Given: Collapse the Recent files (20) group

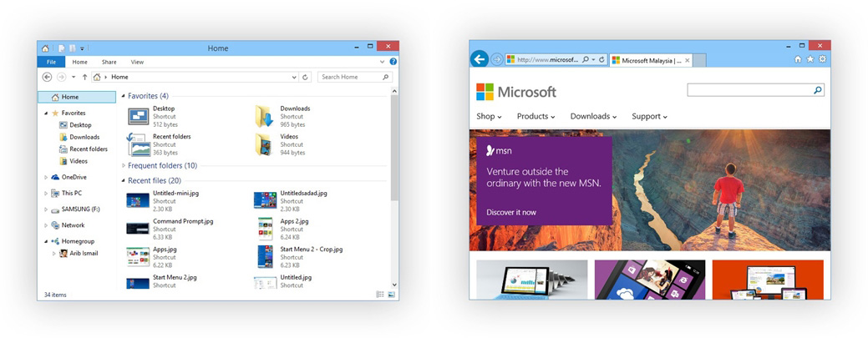Looking at the screenshot, I should coord(124,181).
